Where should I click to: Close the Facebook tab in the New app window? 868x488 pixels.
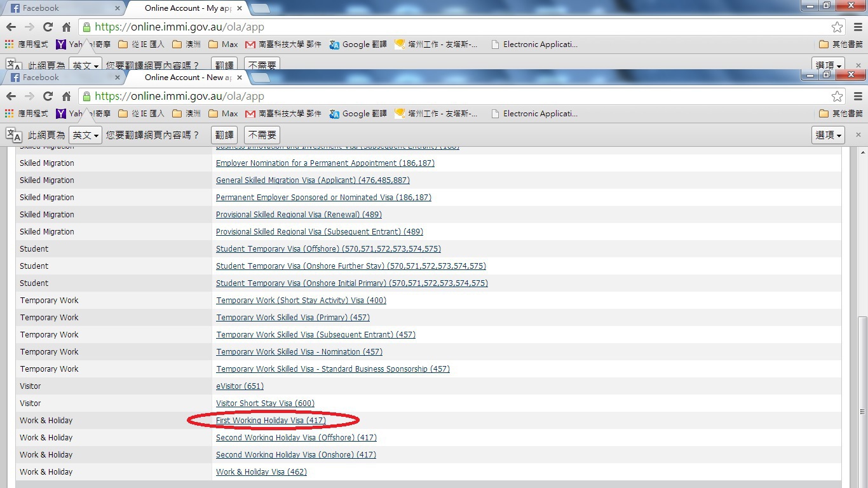(117, 78)
